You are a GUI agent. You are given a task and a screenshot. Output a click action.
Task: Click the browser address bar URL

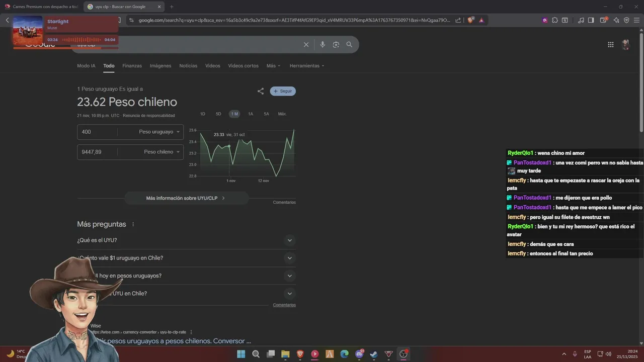(x=294, y=20)
